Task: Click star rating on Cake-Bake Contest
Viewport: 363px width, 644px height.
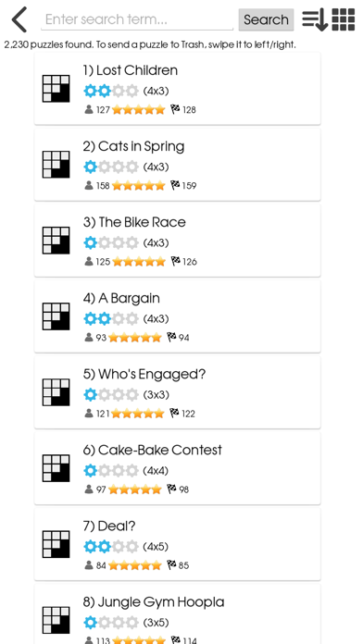Action: (x=135, y=489)
